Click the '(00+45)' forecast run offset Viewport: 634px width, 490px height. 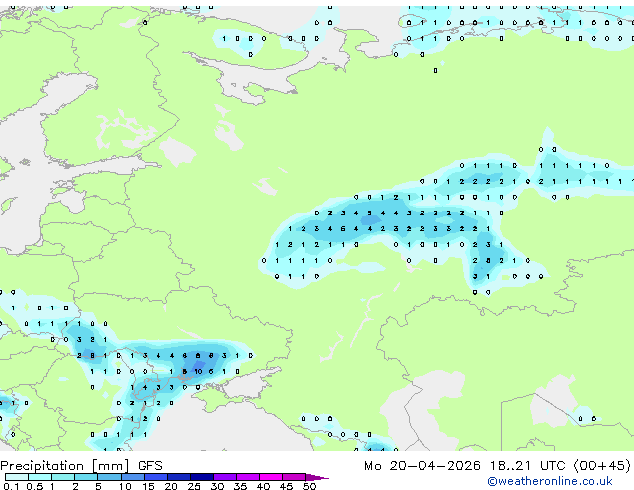(x=602, y=466)
